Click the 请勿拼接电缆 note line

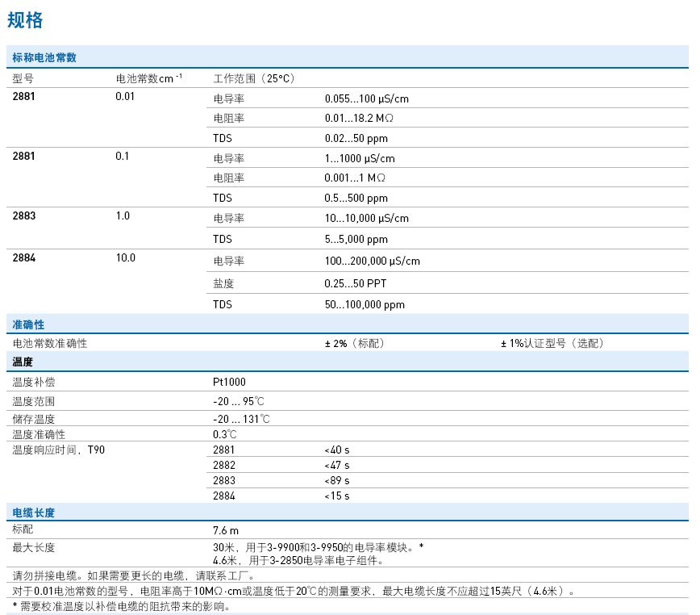coord(133,575)
